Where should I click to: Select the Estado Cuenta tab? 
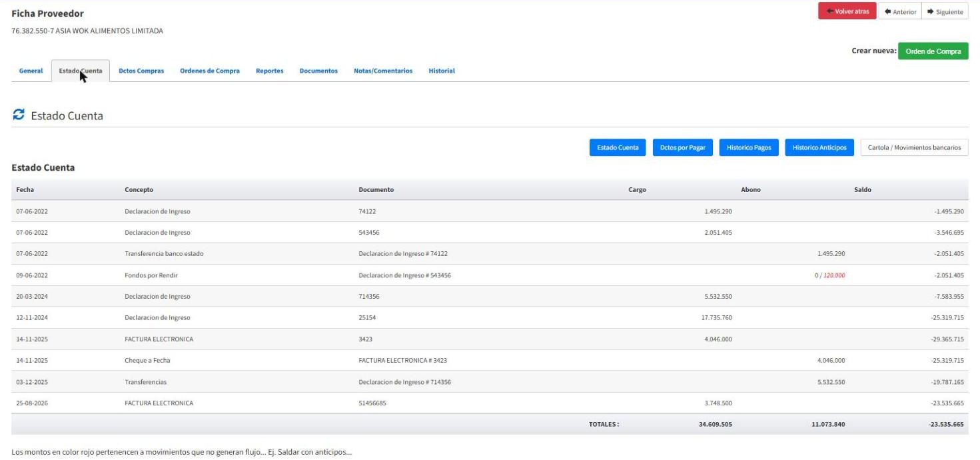point(81,71)
